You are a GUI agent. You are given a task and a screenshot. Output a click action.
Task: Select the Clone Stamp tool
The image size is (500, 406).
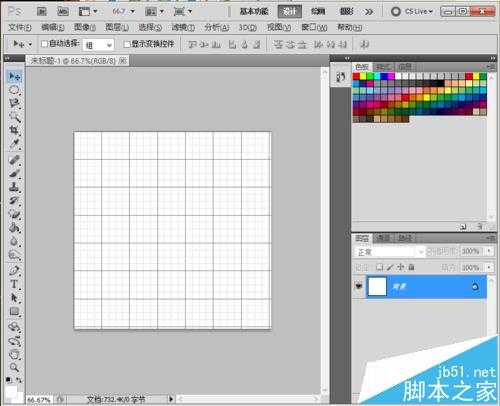tap(14, 187)
